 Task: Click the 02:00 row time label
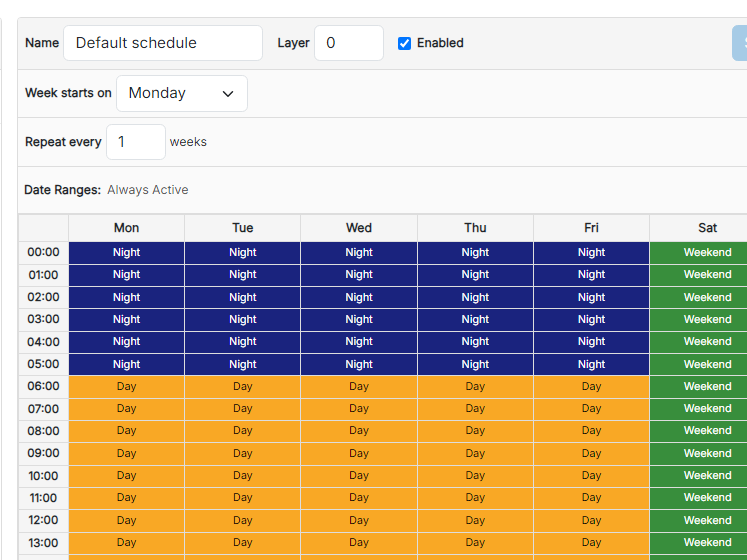click(x=43, y=297)
